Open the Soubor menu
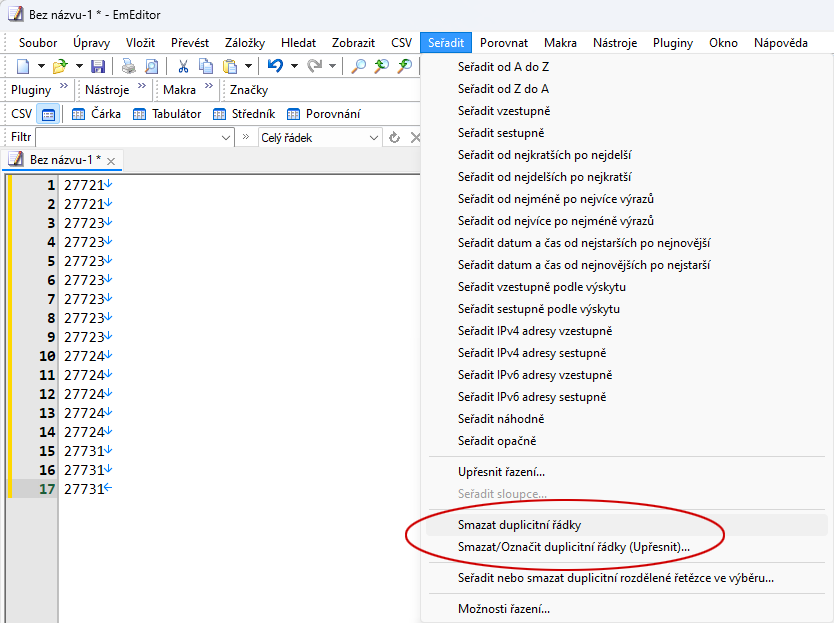Viewport: 834px width, 623px height. [38, 43]
